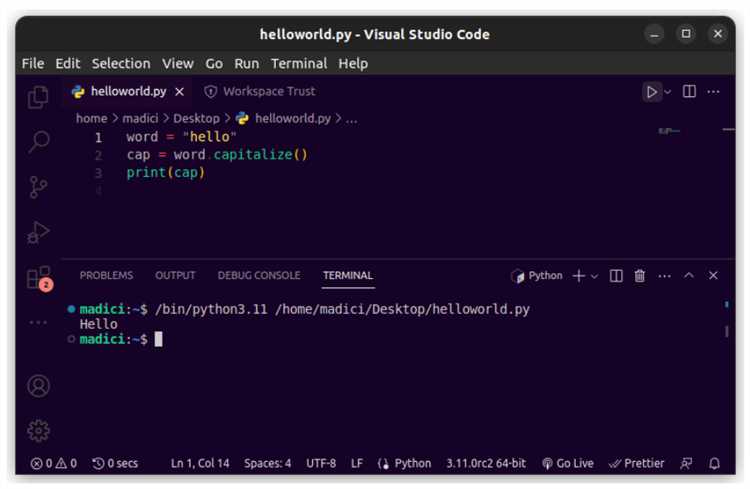750x489 pixels.
Task: Open the Extensions view with badge
Action: pos(39,278)
